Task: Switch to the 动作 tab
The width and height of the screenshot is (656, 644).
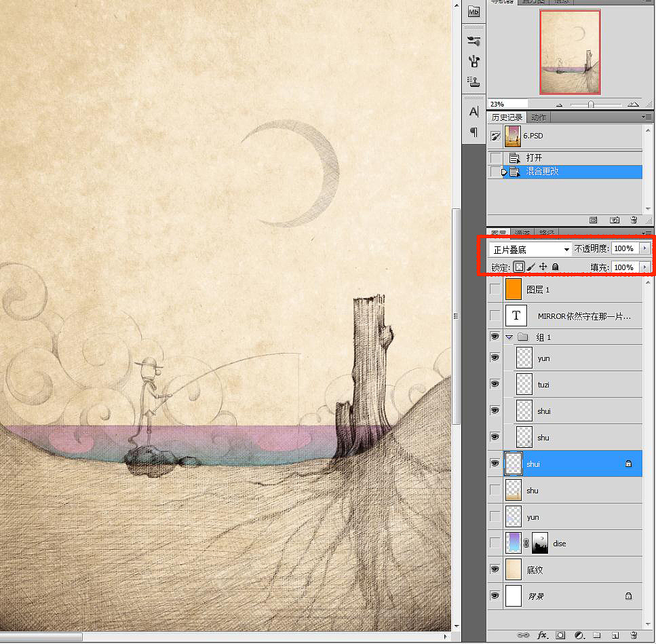Action: pyautogui.click(x=539, y=117)
